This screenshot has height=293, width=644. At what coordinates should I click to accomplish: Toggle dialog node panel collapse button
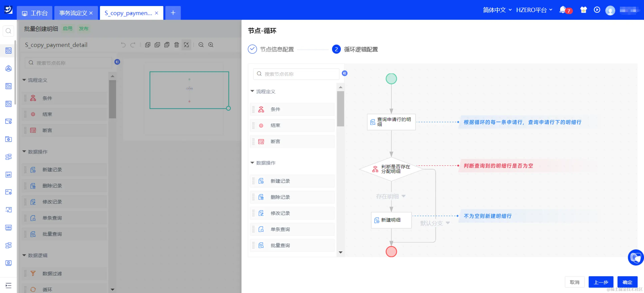tap(345, 73)
